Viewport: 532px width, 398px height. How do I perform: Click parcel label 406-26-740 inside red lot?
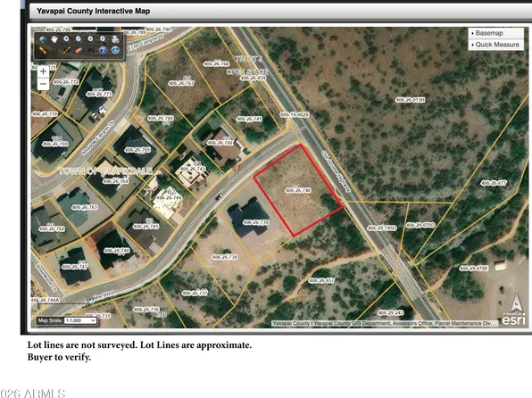298,191
